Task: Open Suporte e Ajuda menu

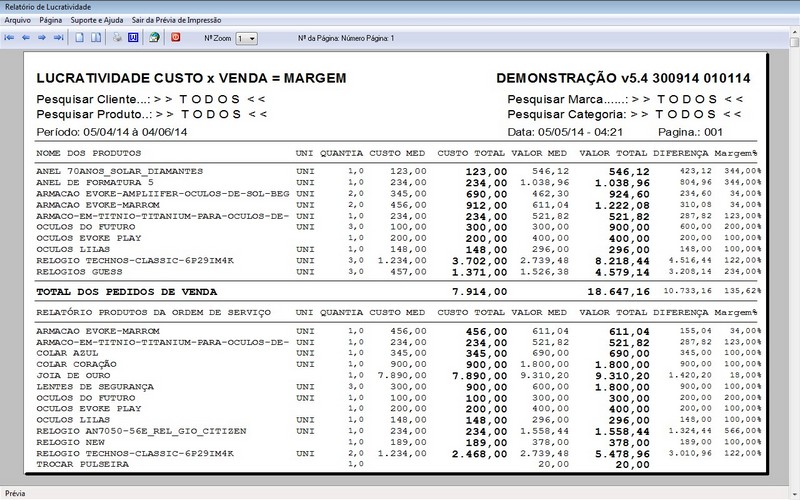Action: (x=97, y=20)
